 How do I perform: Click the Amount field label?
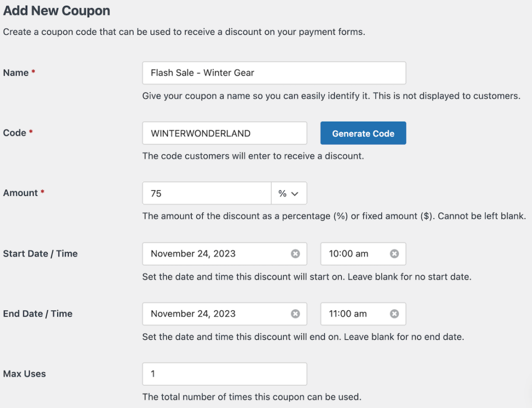pos(20,193)
